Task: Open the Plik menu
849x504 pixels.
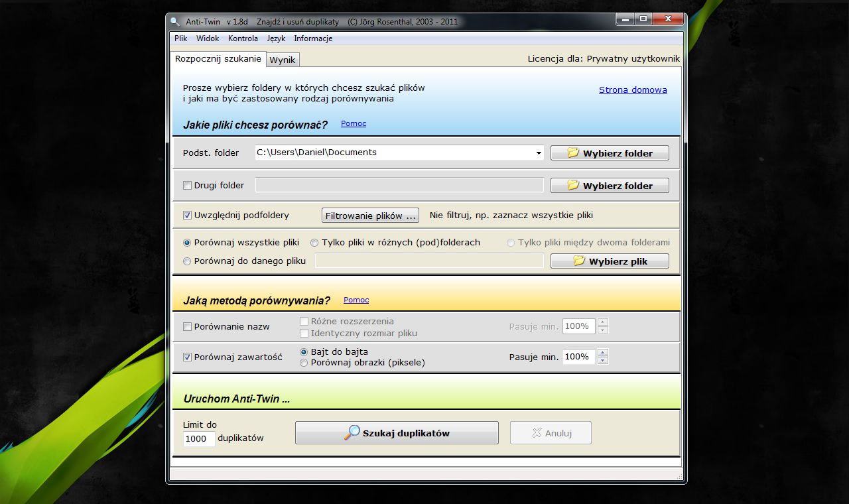Action: click(x=181, y=38)
